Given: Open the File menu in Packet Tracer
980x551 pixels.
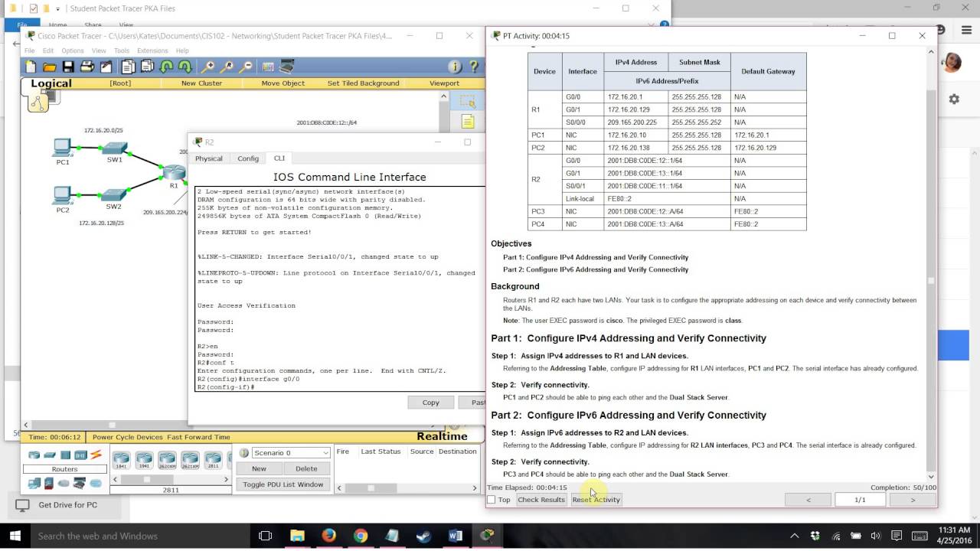Looking at the screenshot, I should 29,51.
